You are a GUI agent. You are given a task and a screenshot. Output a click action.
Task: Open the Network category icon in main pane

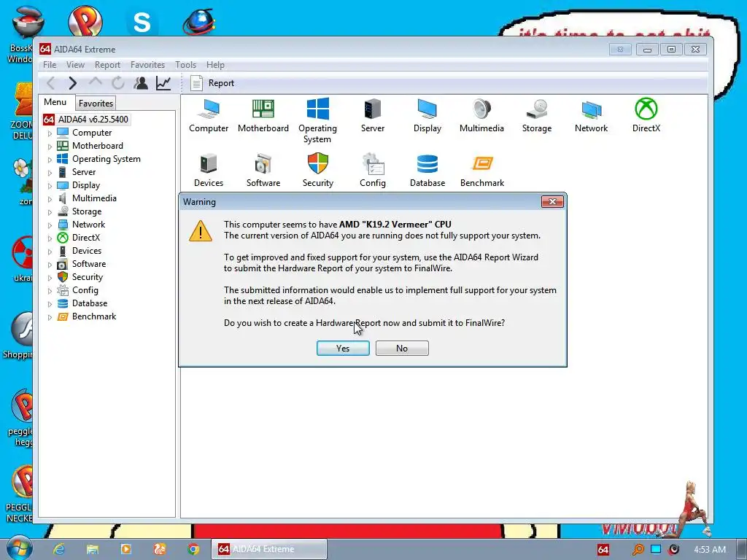[591, 116]
